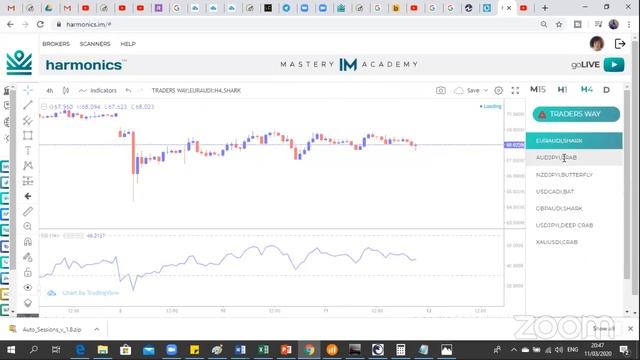Save the chart layout

point(467,91)
